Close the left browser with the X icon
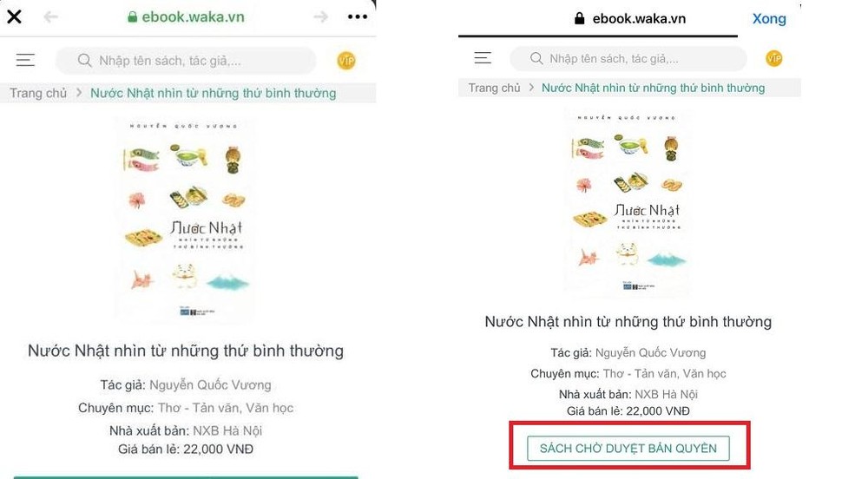Viewport: 868px width, 479px height. (x=15, y=17)
